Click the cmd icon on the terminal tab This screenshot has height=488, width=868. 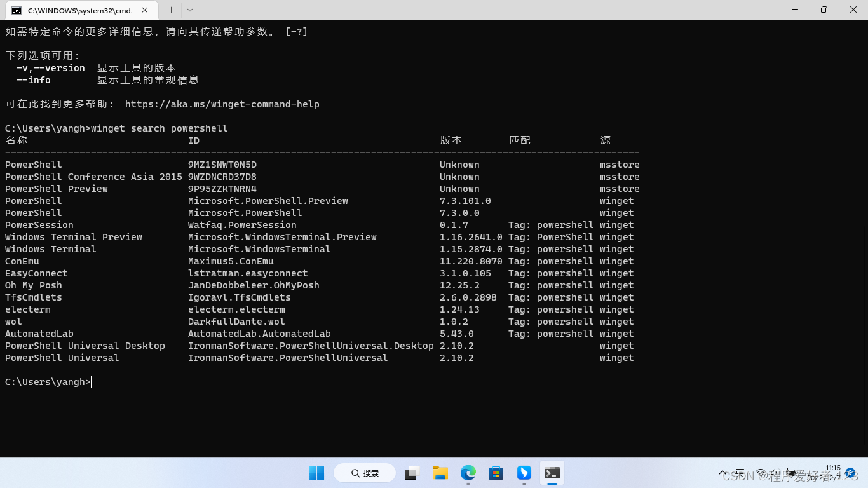[17, 10]
